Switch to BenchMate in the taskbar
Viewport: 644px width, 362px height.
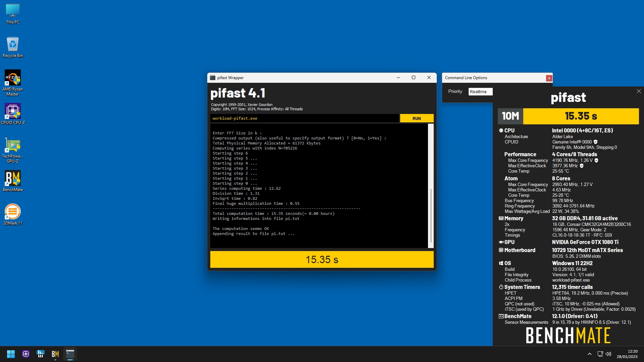[x=55, y=354]
